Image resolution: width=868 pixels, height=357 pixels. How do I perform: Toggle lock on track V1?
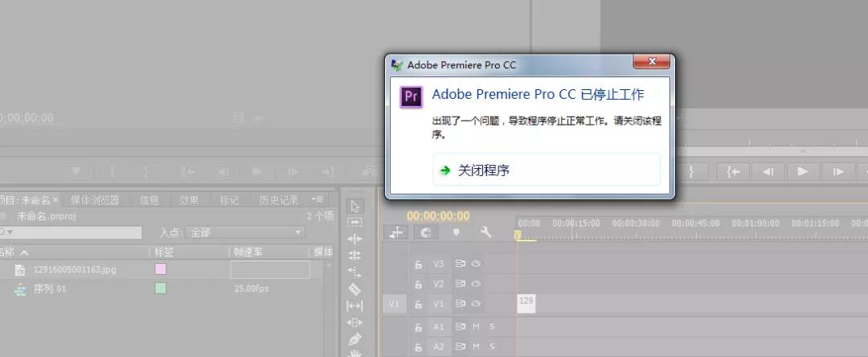[x=419, y=304]
